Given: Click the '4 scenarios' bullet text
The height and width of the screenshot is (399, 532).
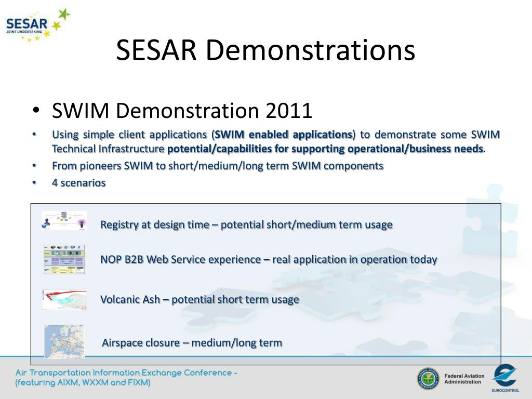Looking at the screenshot, I should coord(79,182).
